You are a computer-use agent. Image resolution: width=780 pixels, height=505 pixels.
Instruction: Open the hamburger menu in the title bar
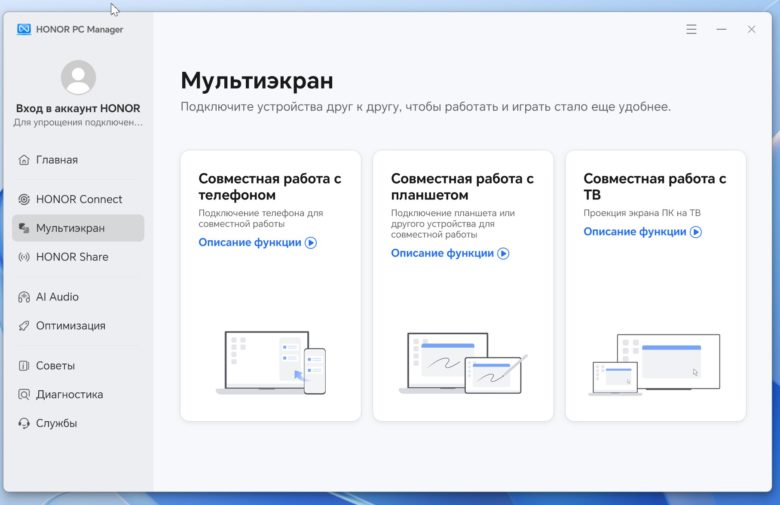[691, 29]
